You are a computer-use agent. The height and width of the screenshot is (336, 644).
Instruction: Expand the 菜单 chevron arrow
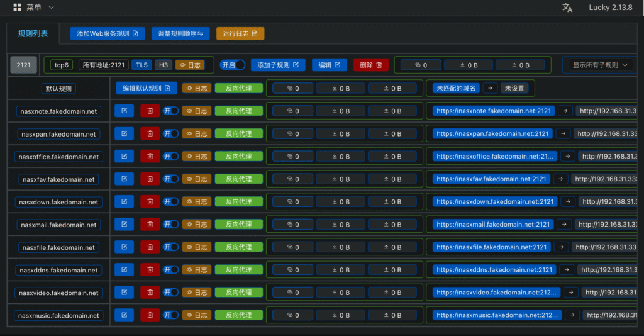52,8
